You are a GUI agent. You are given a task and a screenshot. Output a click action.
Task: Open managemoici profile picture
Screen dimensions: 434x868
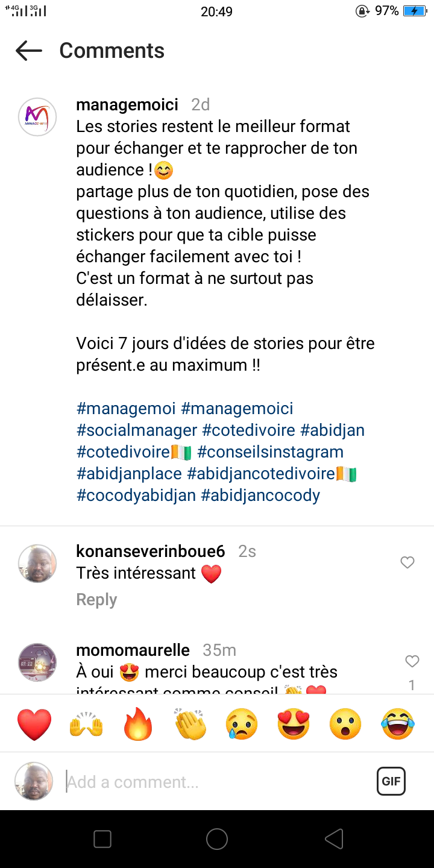(x=37, y=117)
